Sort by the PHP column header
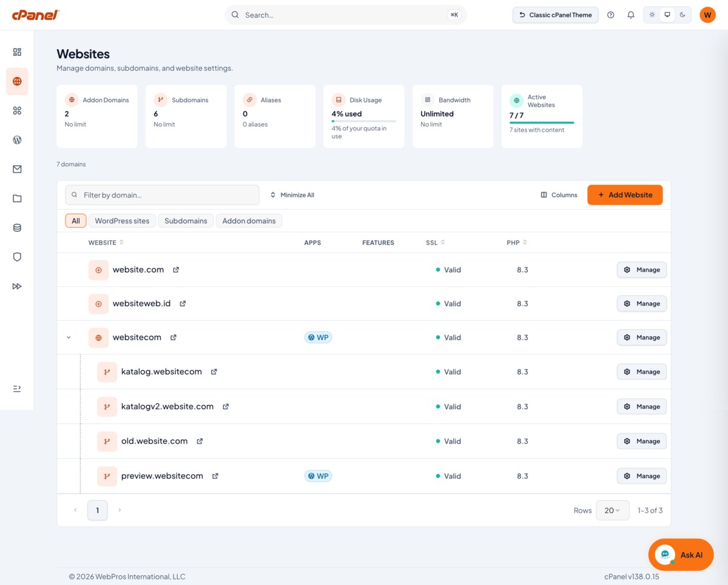This screenshot has height=585, width=728. 517,242
